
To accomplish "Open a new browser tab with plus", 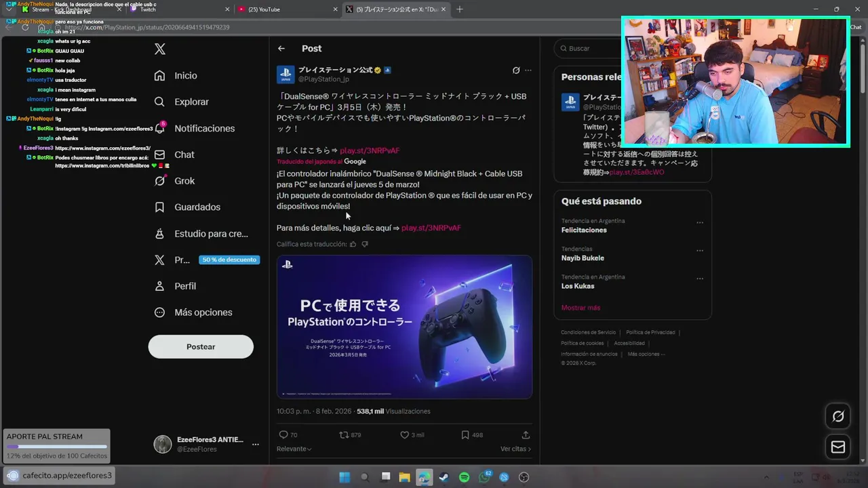I will click(x=460, y=9).
